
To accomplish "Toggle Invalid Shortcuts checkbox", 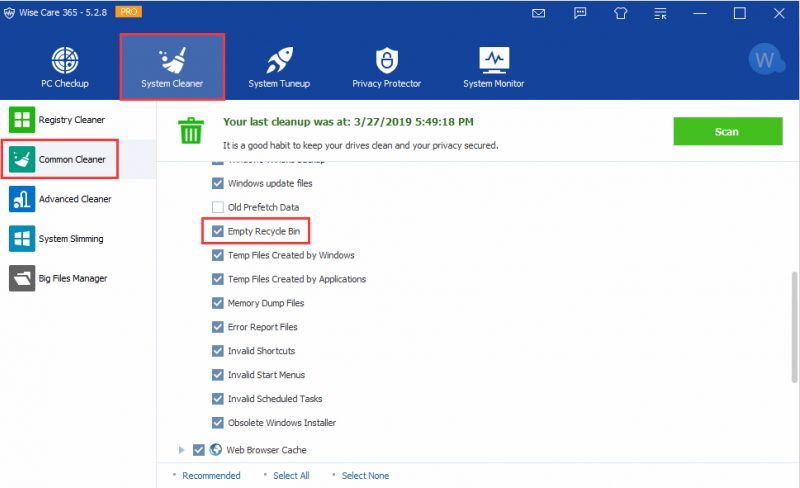I will click(218, 351).
